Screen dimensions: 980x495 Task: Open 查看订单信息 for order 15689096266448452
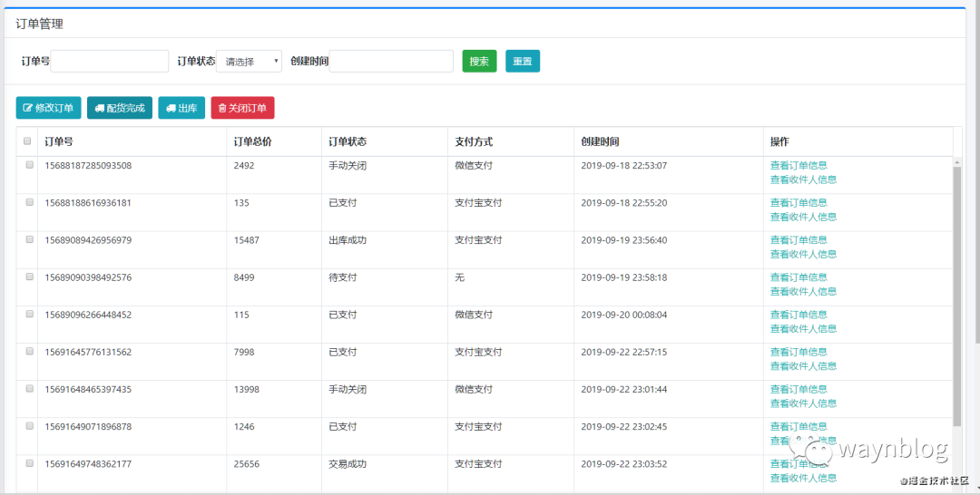coord(799,315)
